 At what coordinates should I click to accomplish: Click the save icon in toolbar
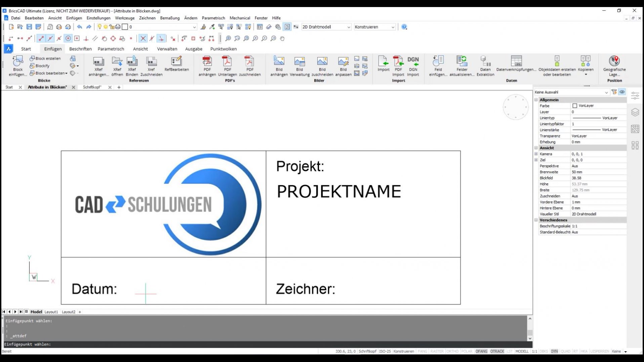[29, 27]
